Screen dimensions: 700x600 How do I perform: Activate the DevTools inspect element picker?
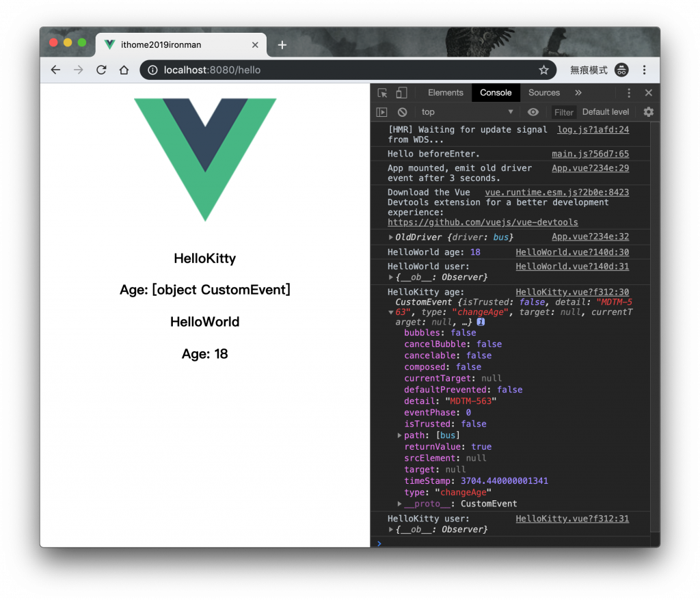(x=383, y=93)
